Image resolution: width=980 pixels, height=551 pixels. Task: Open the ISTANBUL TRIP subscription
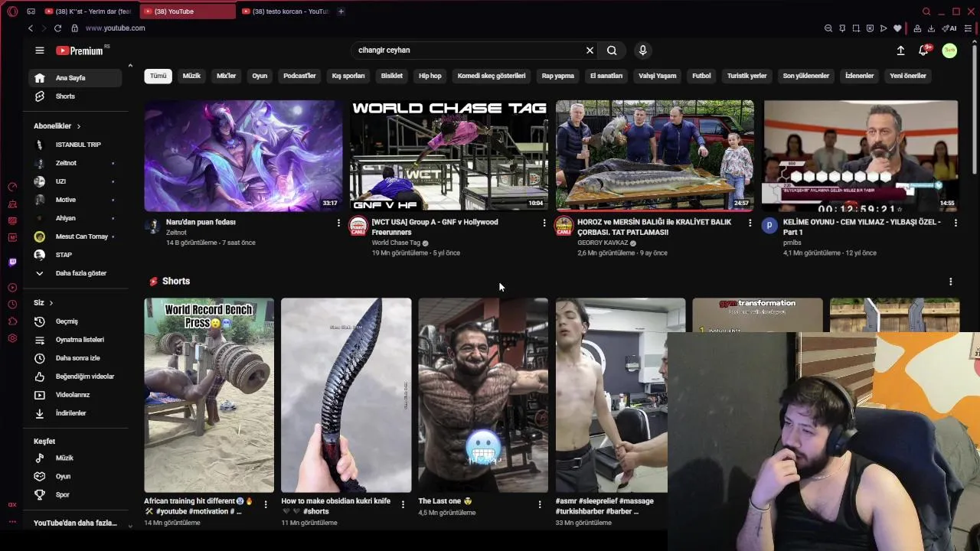coord(75,145)
